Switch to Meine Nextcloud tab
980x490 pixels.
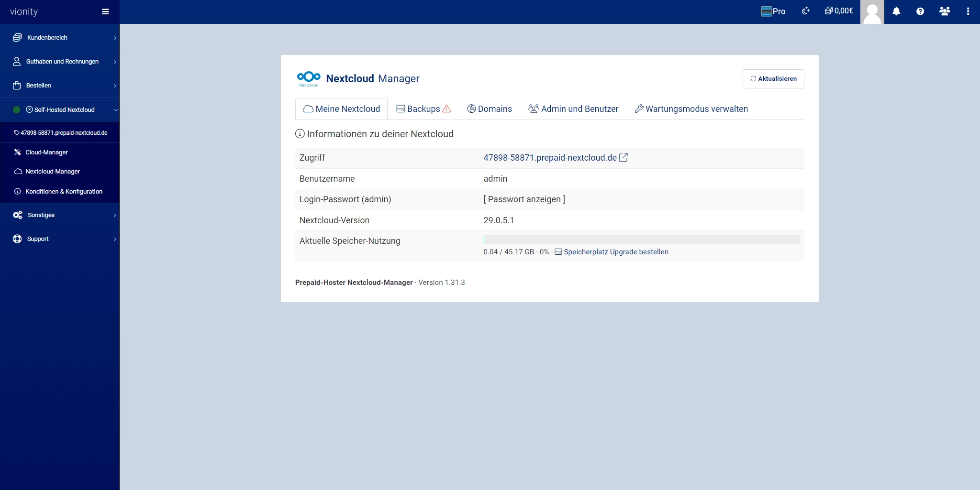click(341, 109)
